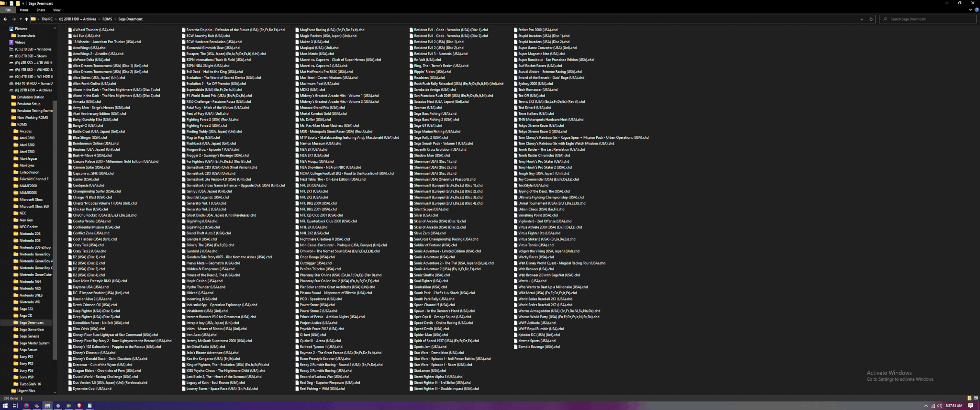This screenshot has height=410, width=980.
Task: Refresh the Sega Dreamcast folder
Action: pyautogui.click(x=871, y=19)
